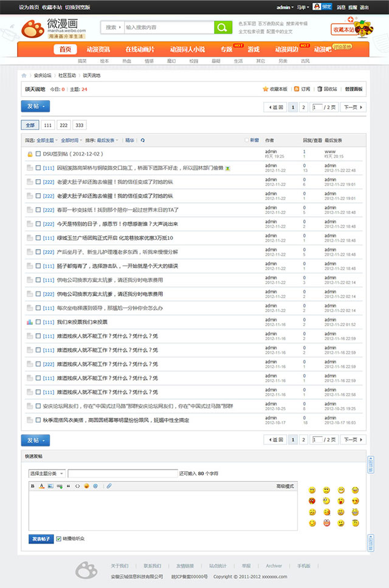This screenshot has height=588, width=389.
Task: Open the 回收站 trash bin icon
Action: pos(320,89)
